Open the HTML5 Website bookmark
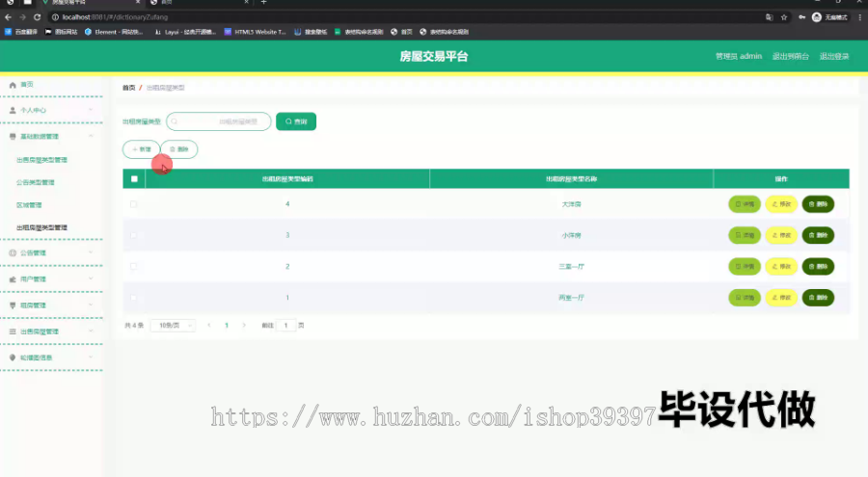 point(255,32)
